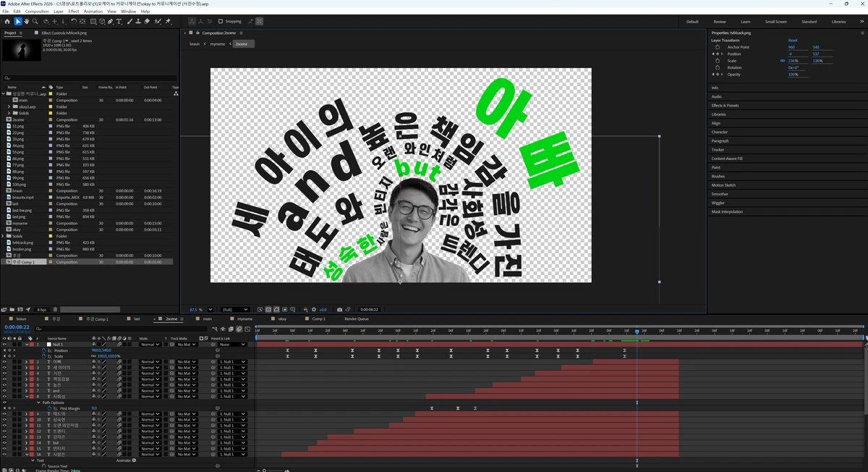This screenshot has height=472, width=868.
Task: Hide the 아빠 text layer
Action: point(4,362)
